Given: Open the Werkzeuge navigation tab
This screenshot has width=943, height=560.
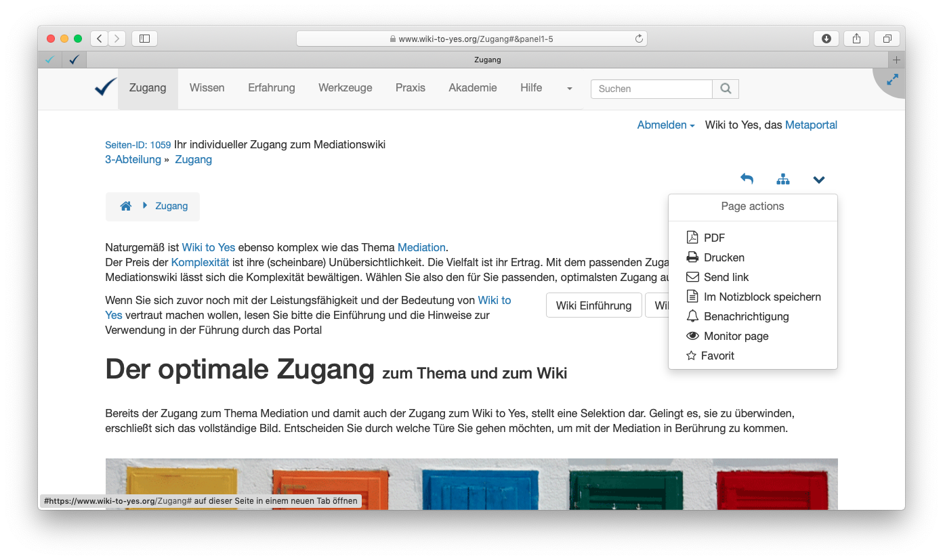Looking at the screenshot, I should 345,88.
